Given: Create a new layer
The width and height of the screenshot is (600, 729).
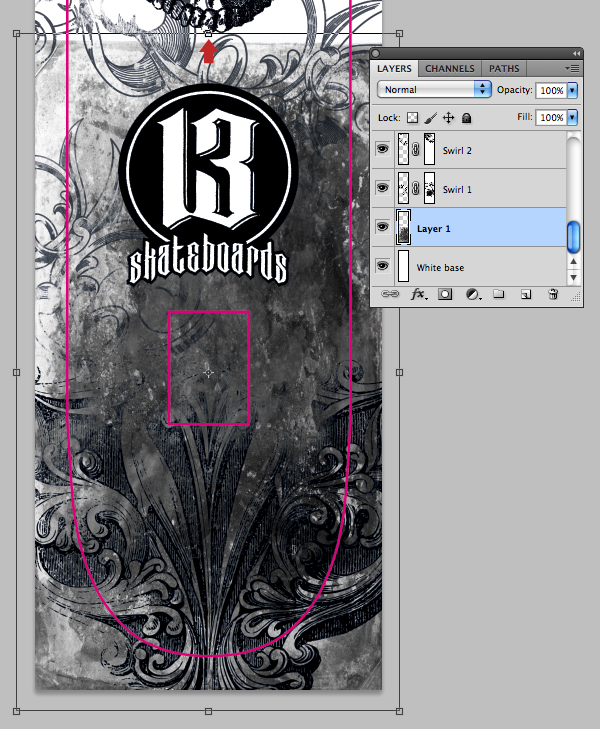Looking at the screenshot, I should [526, 294].
